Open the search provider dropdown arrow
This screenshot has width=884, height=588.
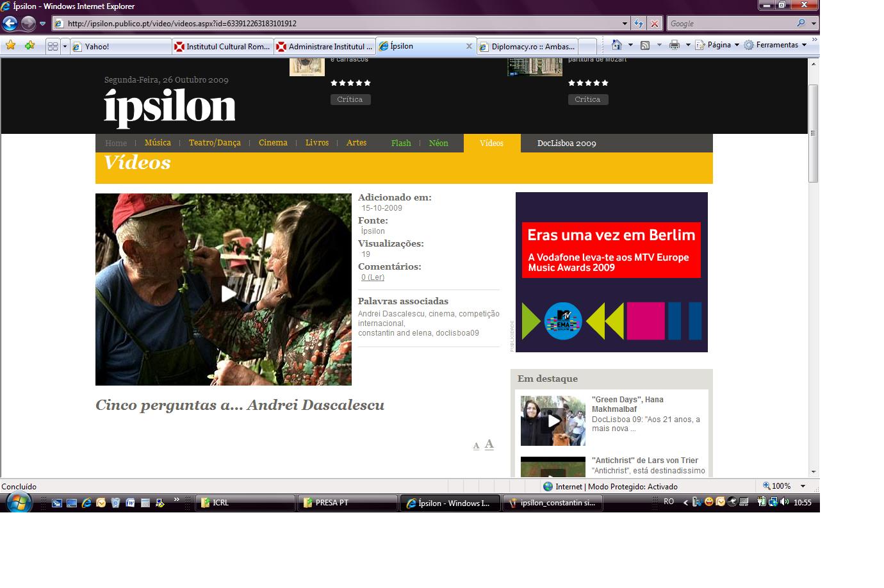(x=814, y=24)
